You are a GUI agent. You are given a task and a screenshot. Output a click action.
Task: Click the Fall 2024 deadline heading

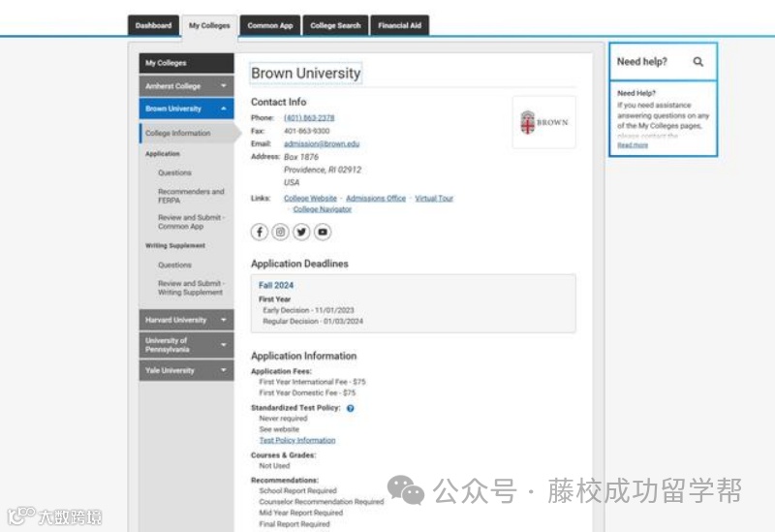[276, 285]
